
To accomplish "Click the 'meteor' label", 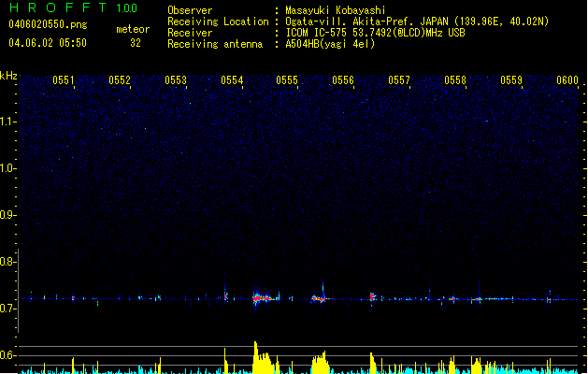I will pos(133,29).
